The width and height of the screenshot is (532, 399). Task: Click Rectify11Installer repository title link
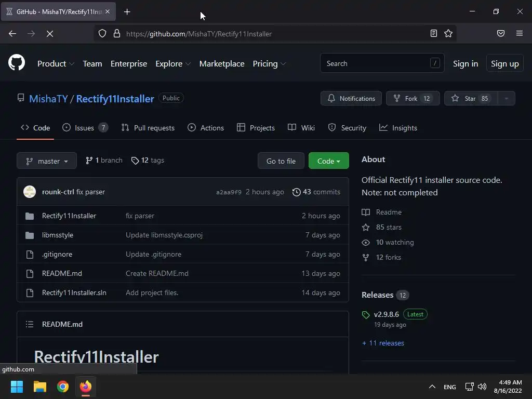pyautogui.click(x=115, y=99)
